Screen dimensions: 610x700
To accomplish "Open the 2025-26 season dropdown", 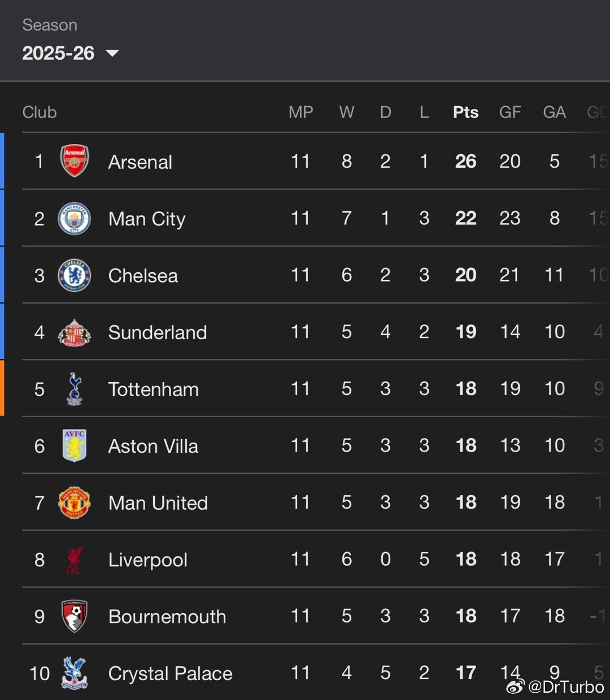I will 59,53.
